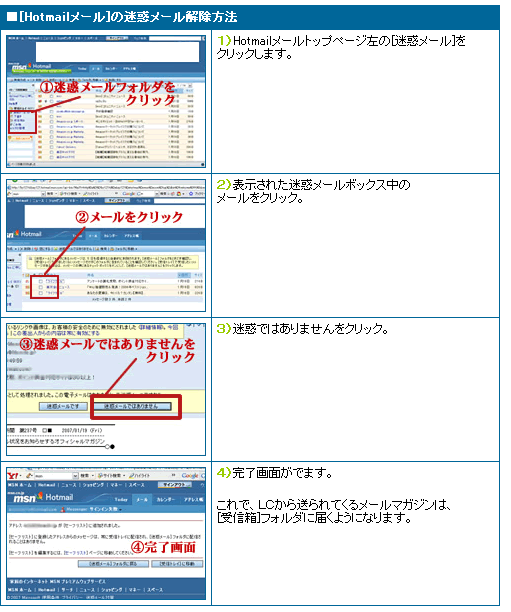
Task: Open the step 1 Hotmail inbox thumbnail
Action: (106, 101)
